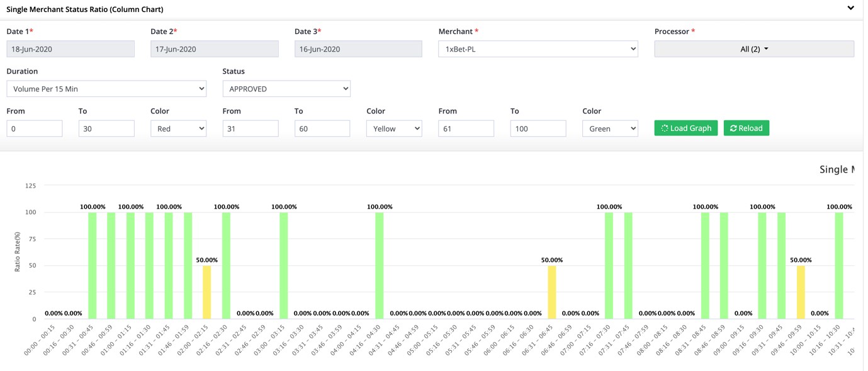This screenshot has width=868, height=371.
Task: Click the Date 2 field 17-Jun-2020
Action: 214,49
